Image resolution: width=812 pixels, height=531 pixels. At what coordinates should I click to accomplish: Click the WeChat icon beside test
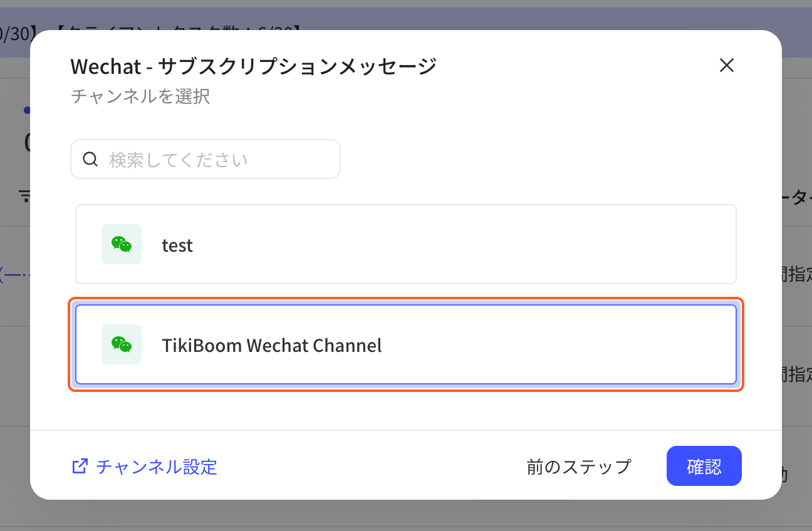pyautogui.click(x=122, y=244)
